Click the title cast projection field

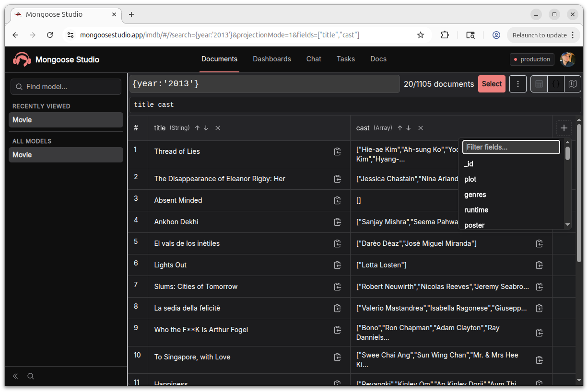[355, 104]
